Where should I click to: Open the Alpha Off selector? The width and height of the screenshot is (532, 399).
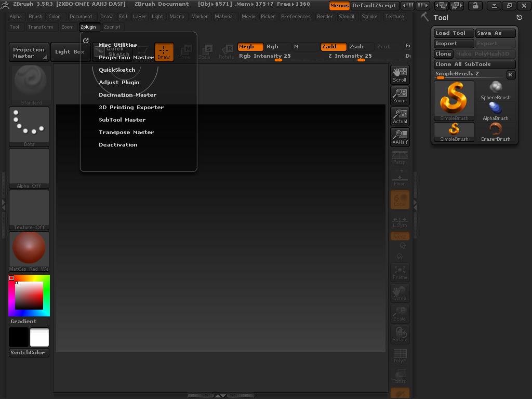click(29, 168)
